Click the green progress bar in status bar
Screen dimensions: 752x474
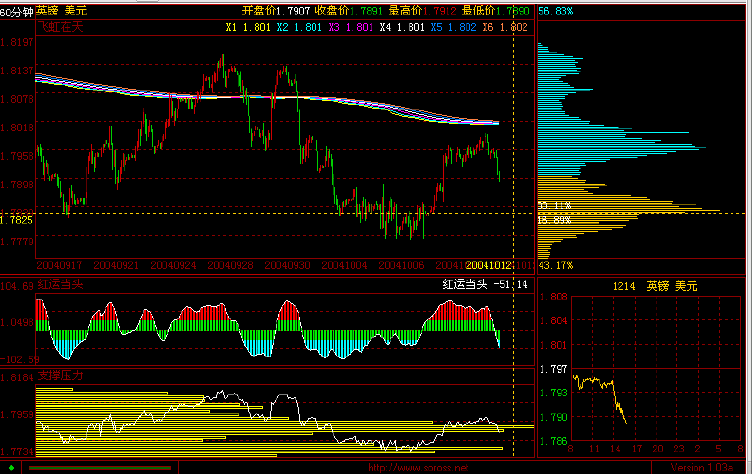(100, 467)
